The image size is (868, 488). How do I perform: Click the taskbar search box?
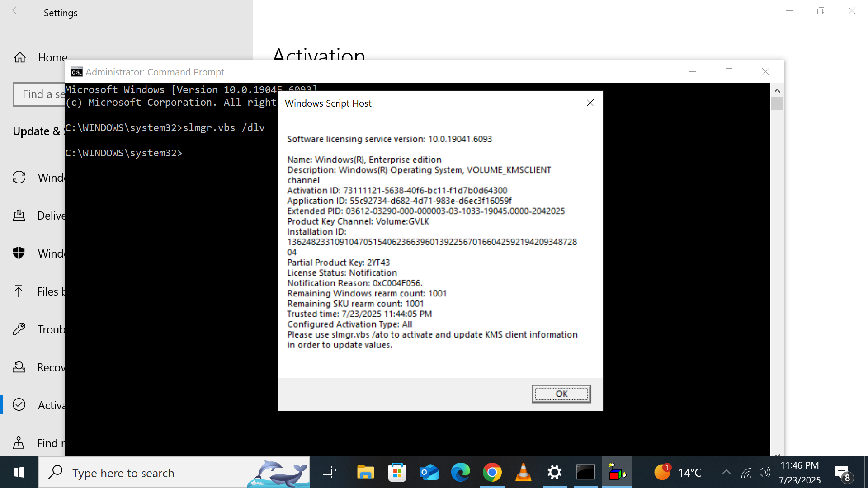click(x=175, y=473)
